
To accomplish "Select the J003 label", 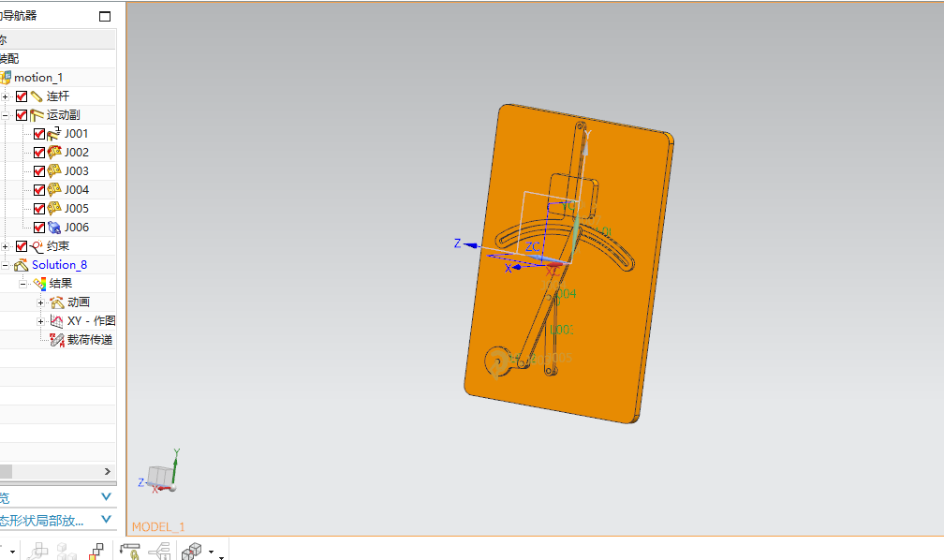I will 77,171.
